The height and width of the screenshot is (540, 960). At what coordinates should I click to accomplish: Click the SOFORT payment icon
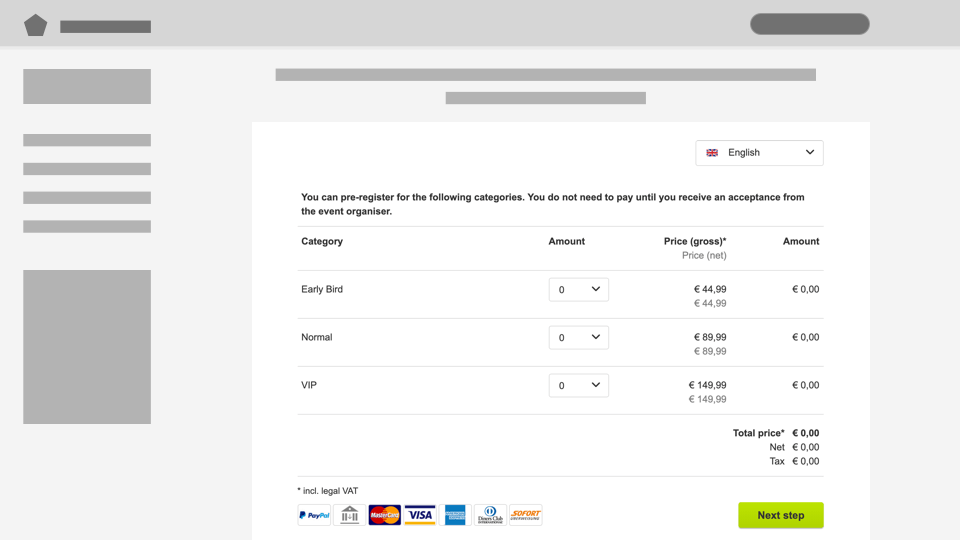[x=525, y=516]
